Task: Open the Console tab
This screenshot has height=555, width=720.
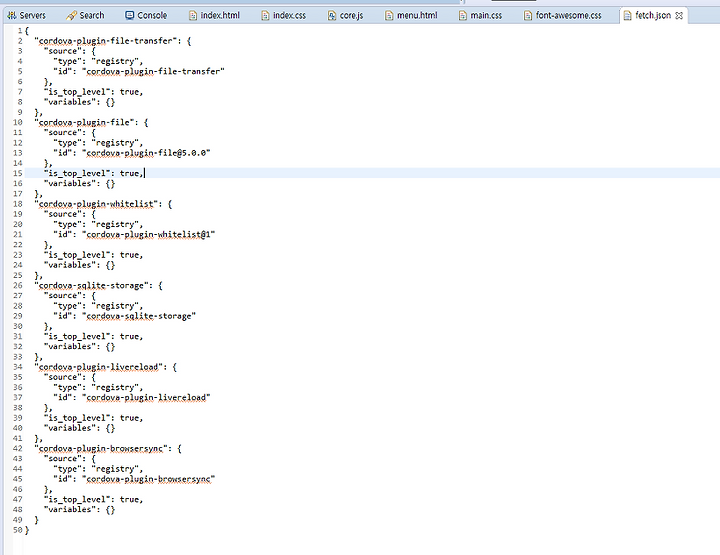Action: coord(146,16)
